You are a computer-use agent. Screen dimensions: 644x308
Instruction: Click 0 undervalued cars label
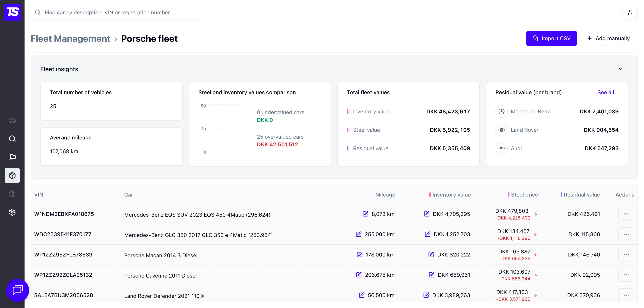pos(280,112)
